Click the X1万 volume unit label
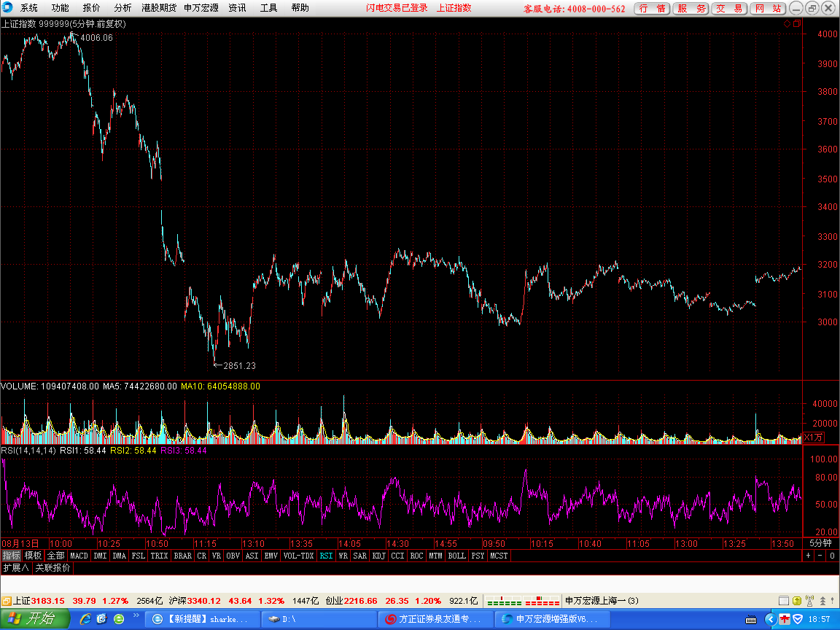Image resolution: width=840 pixels, height=630 pixels. pyautogui.click(x=813, y=437)
